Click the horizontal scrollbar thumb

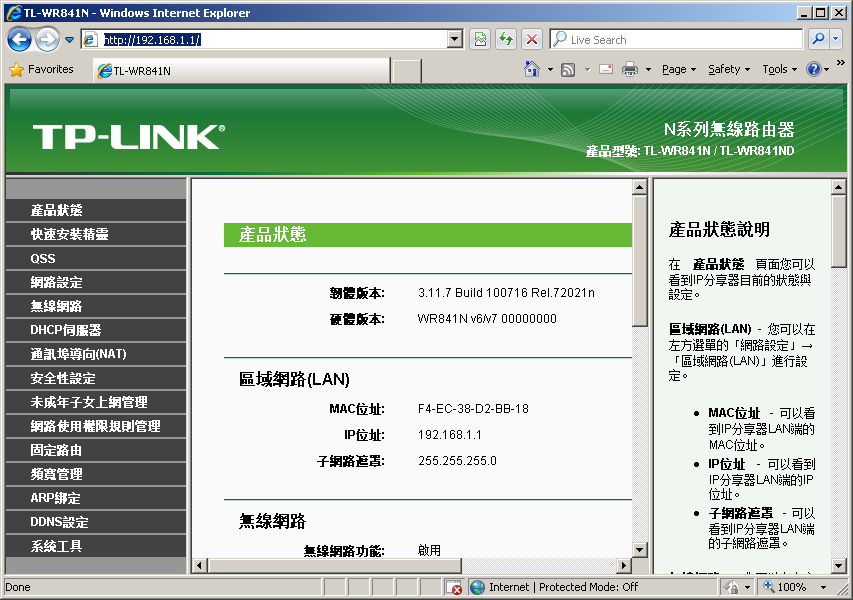click(x=335, y=566)
